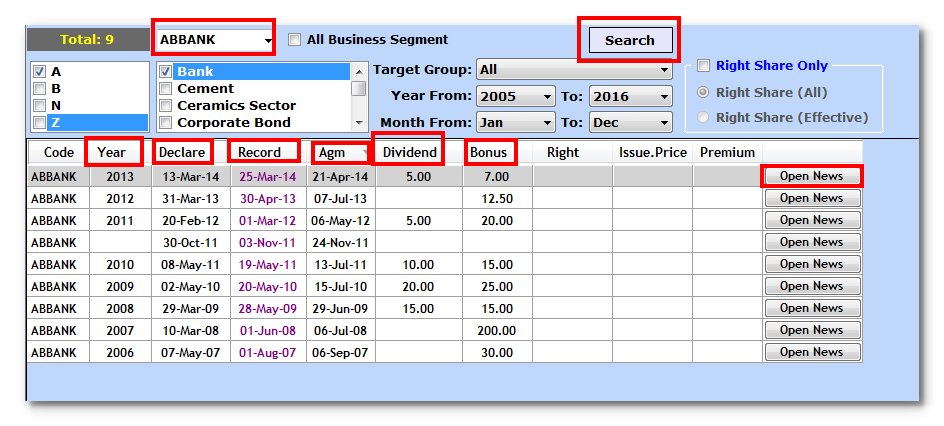Sort by Issue.Price column header
Screen dimensions: 944x426
tap(653, 152)
